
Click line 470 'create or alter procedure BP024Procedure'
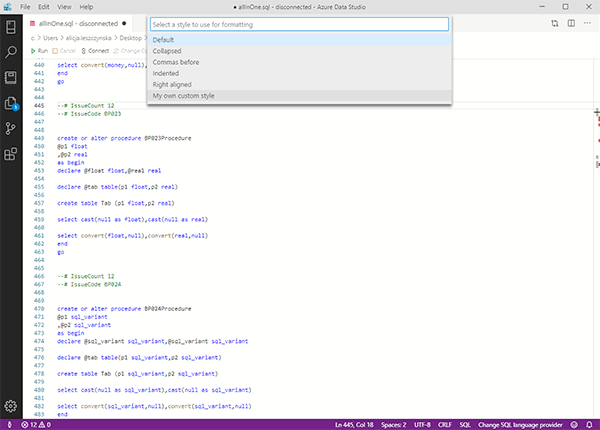[124, 309]
